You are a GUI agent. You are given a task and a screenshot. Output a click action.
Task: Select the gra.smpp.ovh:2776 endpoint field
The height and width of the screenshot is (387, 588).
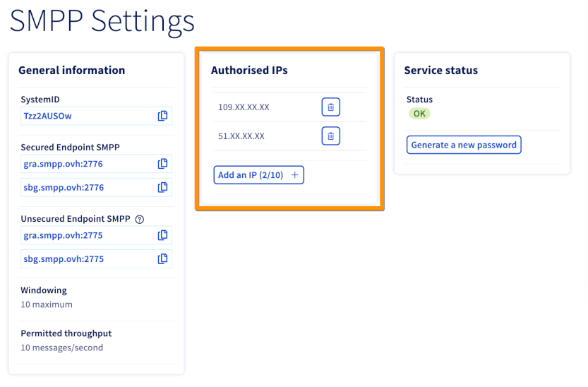pos(85,164)
